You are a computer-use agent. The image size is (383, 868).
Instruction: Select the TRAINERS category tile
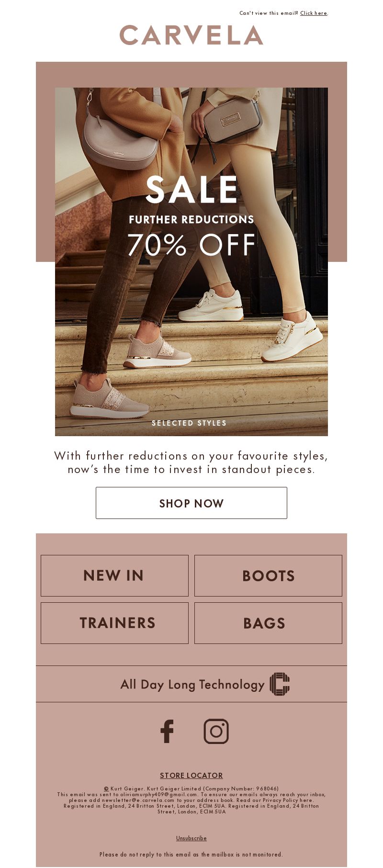tap(114, 623)
